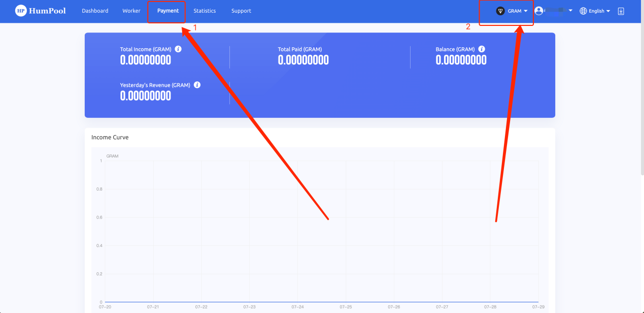Open the Worker page

(x=131, y=11)
